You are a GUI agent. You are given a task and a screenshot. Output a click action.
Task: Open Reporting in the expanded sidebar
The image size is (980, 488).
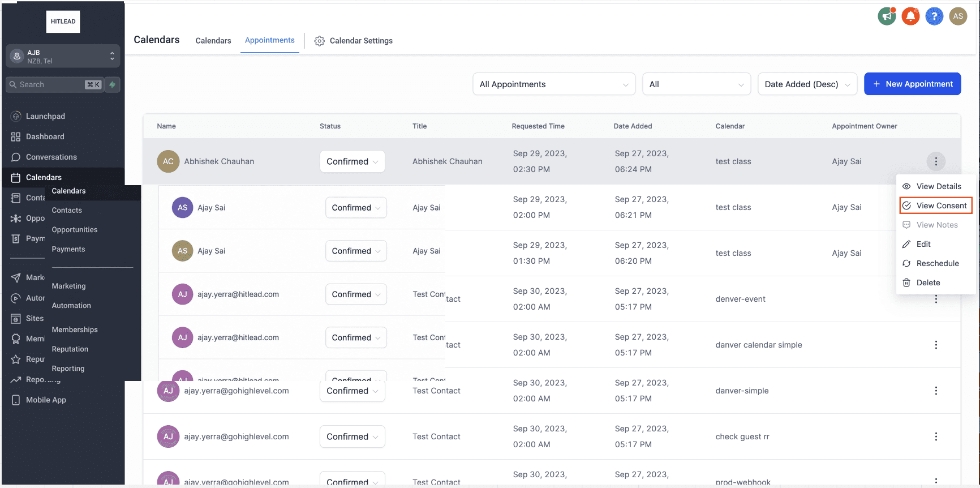(68, 369)
